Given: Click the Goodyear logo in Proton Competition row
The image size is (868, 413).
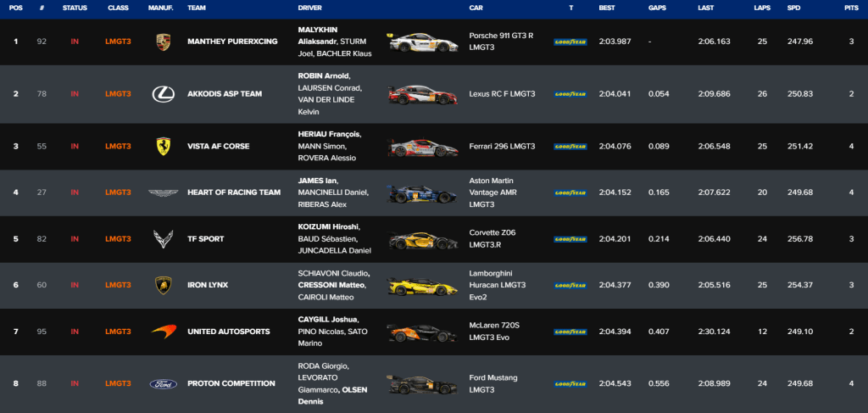Looking at the screenshot, I should pyautogui.click(x=570, y=383).
